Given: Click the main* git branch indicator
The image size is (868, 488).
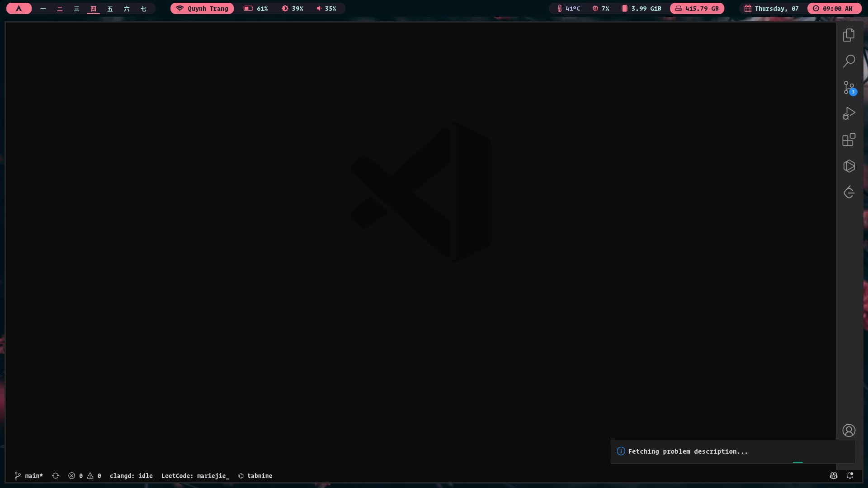Looking at the screenshot, I should [29, 476].
